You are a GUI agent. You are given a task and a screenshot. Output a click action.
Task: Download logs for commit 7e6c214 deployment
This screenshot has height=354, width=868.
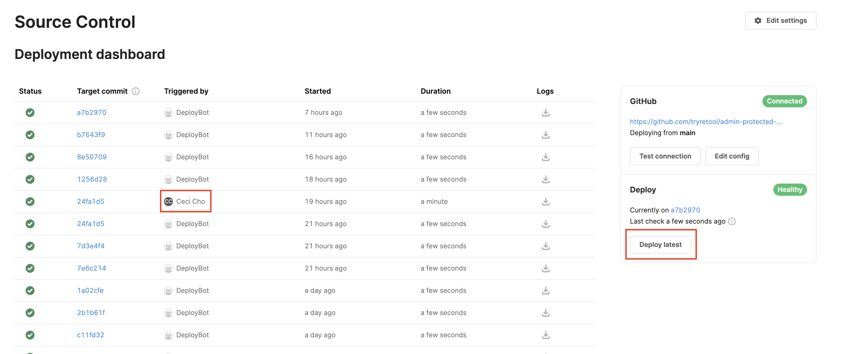coord(546,269)
